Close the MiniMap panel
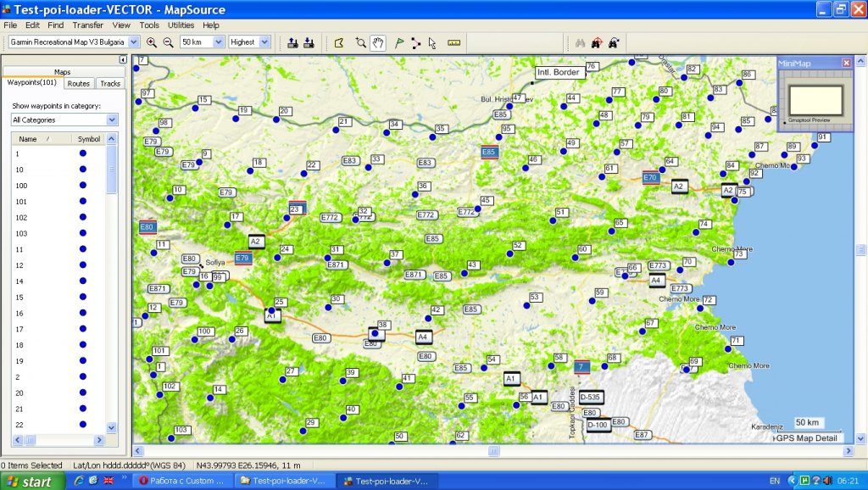Viewport: 868px width, 490px height. (846, 63)
